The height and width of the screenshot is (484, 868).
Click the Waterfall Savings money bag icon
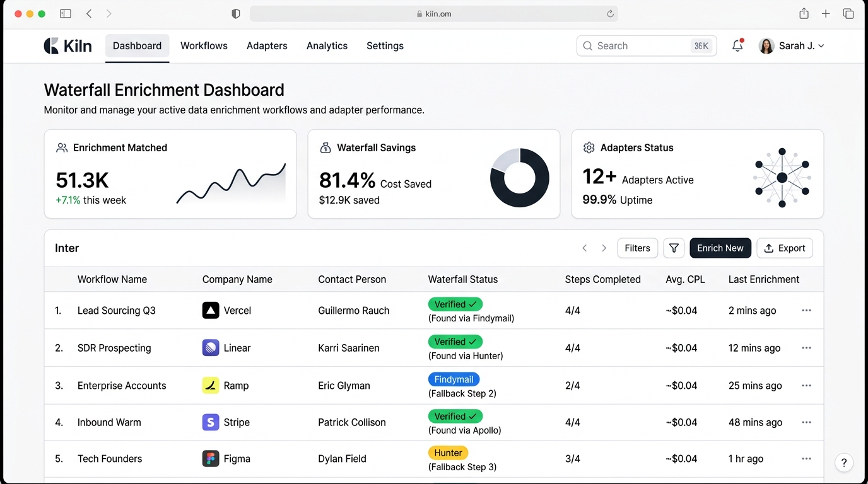click(325, 147)
